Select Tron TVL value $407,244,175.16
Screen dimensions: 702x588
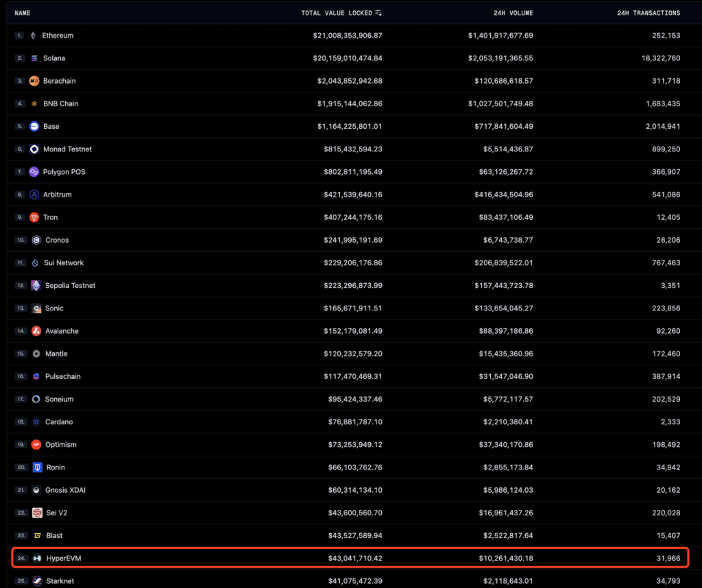click(x=353, y=217)
